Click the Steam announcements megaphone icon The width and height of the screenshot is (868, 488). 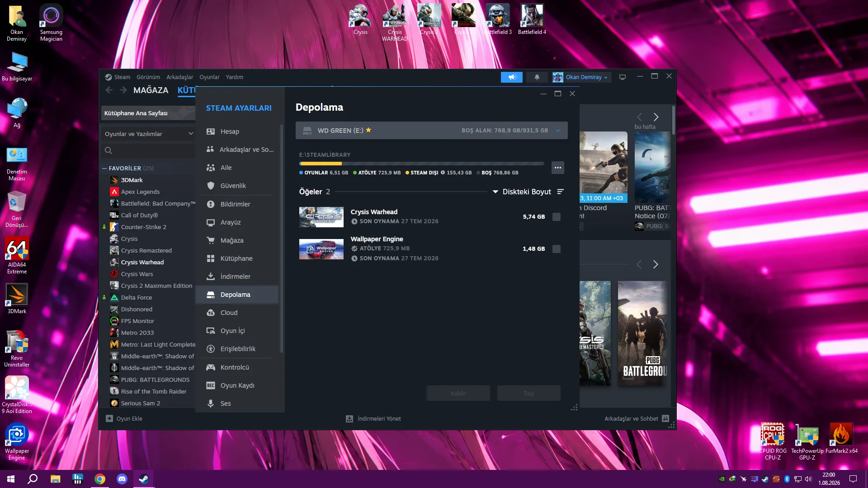tap(512, 77)
